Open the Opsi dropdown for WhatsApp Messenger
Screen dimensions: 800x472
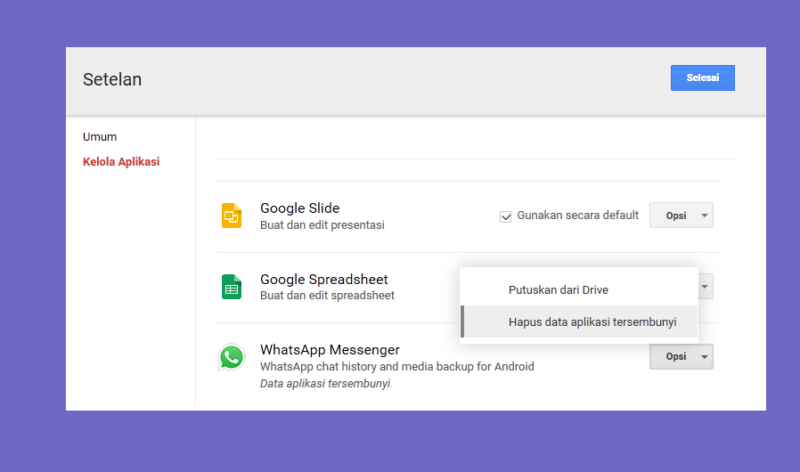(x=681, y=357)
